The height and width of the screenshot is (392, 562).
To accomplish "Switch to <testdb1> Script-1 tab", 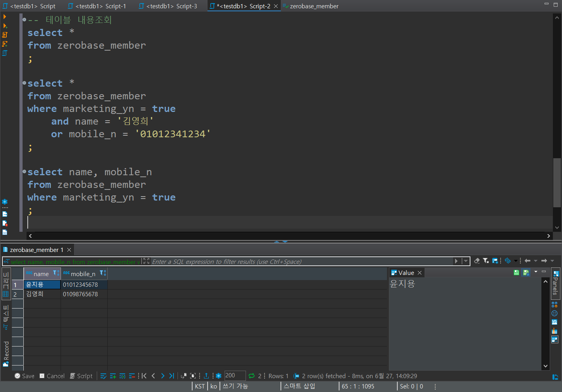I will pyautogui.click(x=97, y=6).
